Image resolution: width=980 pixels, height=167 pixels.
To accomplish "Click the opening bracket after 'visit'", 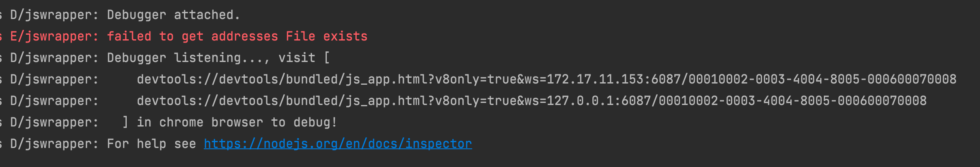I will pyautogui.click(x=327, y=58).
